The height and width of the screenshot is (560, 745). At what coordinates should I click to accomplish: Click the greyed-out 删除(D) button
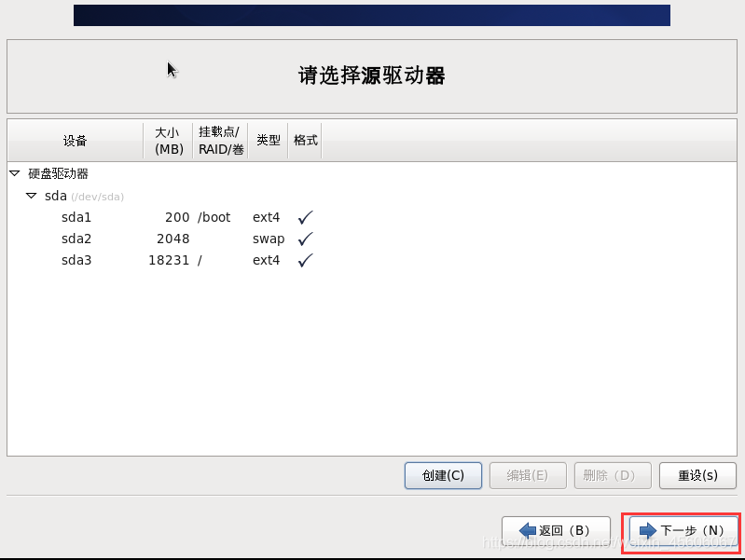tap(613, 475)
